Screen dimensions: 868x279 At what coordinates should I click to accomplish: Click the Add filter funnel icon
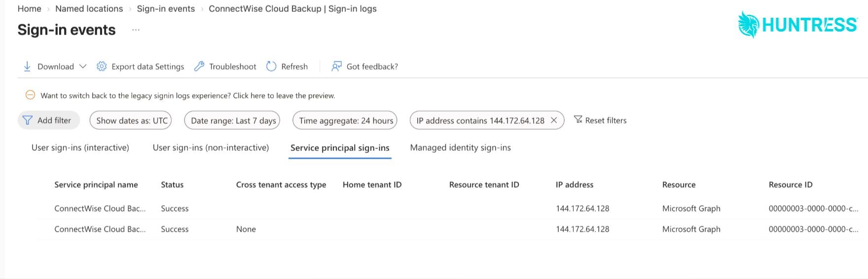(28, 120)
